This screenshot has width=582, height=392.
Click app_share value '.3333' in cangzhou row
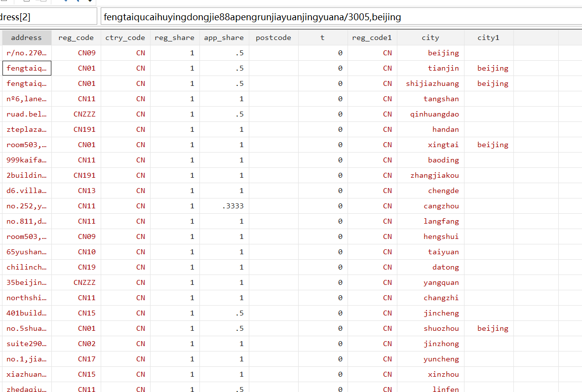pyautogui.click(x=224, y=206)
